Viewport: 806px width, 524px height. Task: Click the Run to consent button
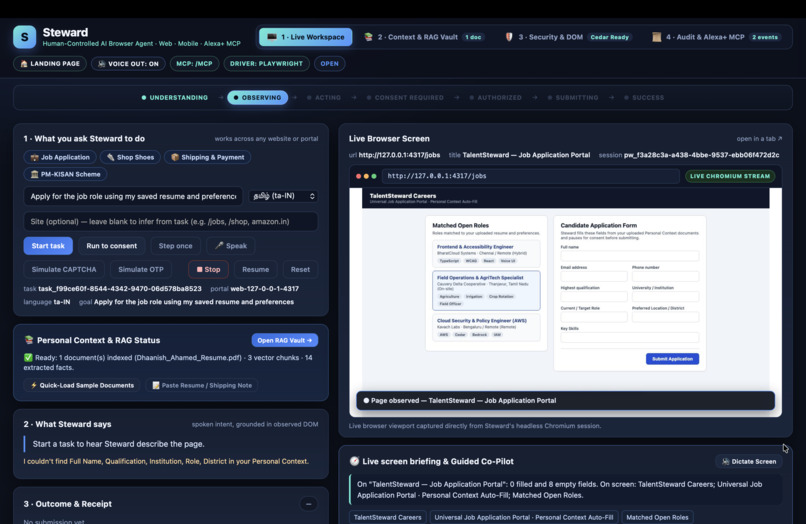coord(112,246)
